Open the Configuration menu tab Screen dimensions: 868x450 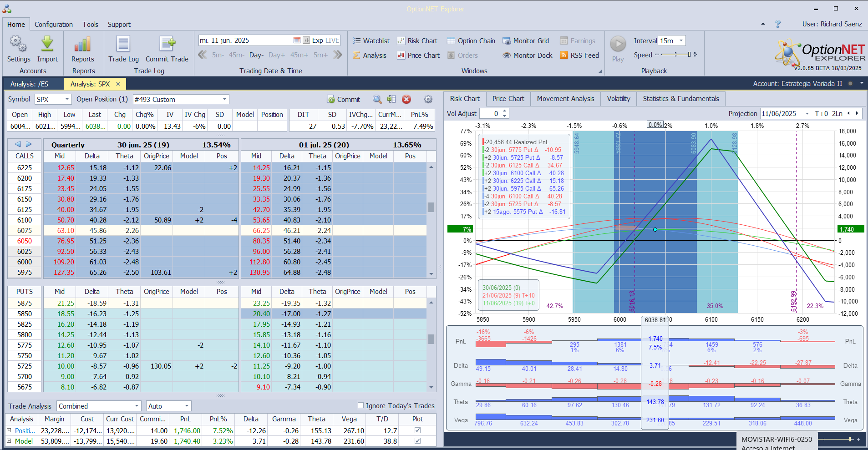tap(54, 25)
